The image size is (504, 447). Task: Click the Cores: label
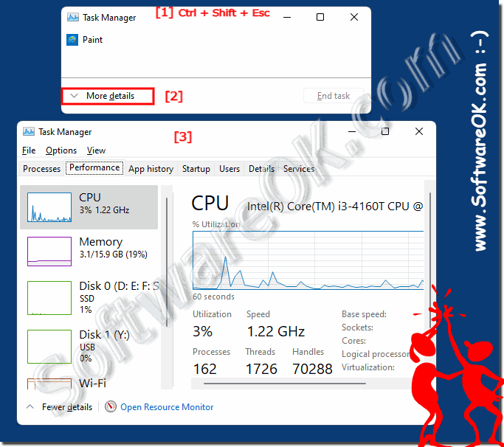[353, 341]
